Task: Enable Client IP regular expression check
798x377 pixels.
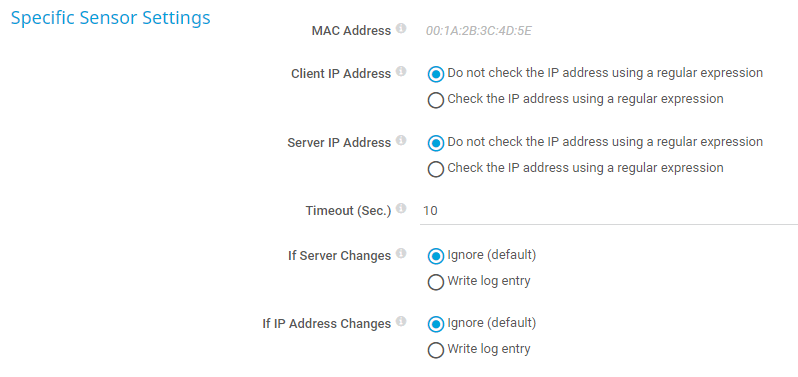Action: click(436, 100)
